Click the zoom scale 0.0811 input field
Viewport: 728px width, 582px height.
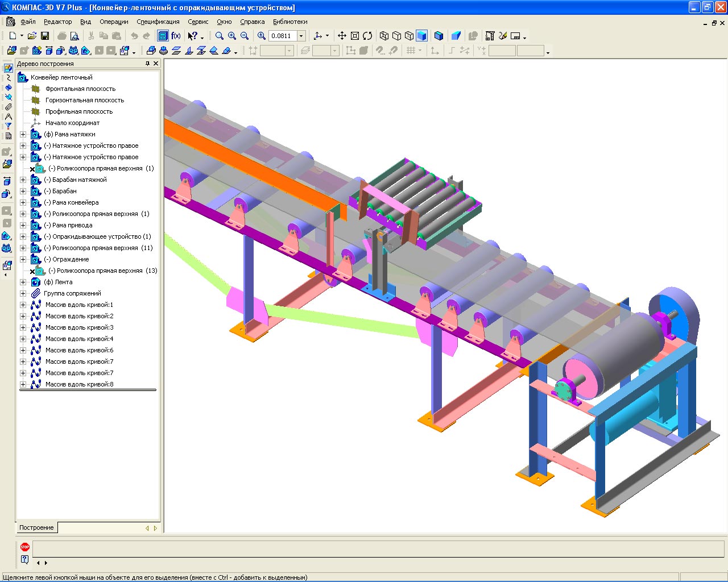tap(283, 36)
